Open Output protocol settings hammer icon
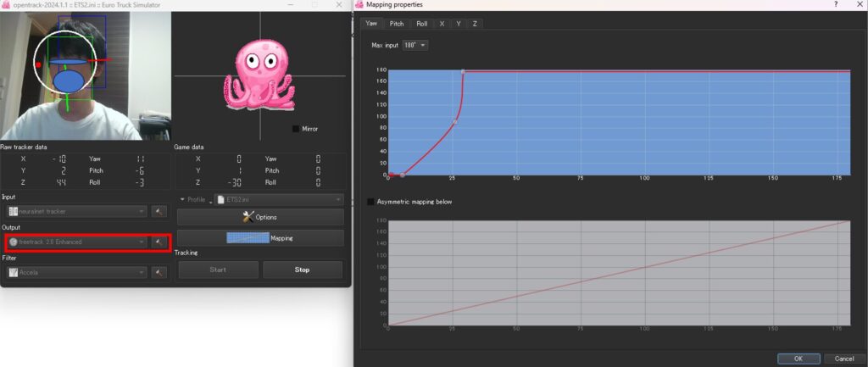This screenshot has height=367, width=868. (159, 242)
